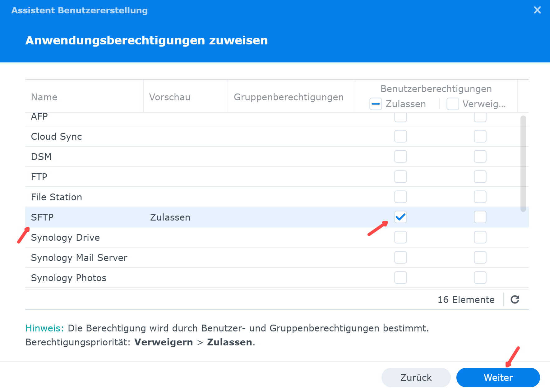Check Verweigern for SFTP
Viewport: 550px width, 392px height.
480,217
